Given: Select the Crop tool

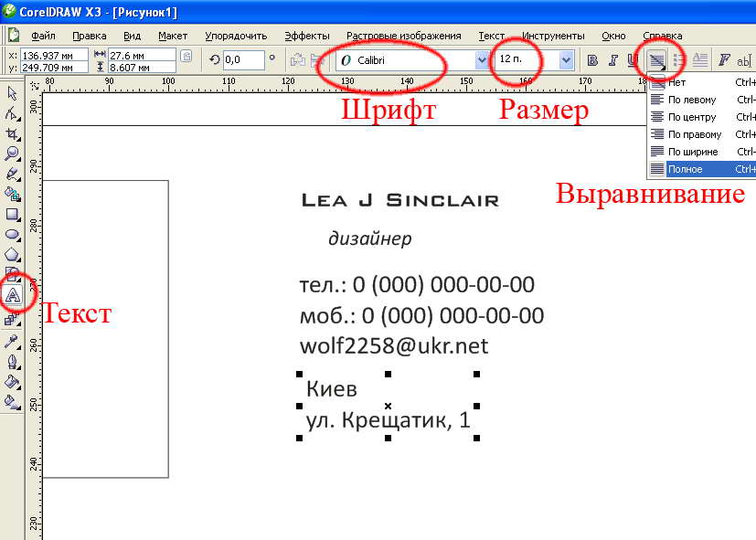Looking at the screenshot, I should (13, 133).
